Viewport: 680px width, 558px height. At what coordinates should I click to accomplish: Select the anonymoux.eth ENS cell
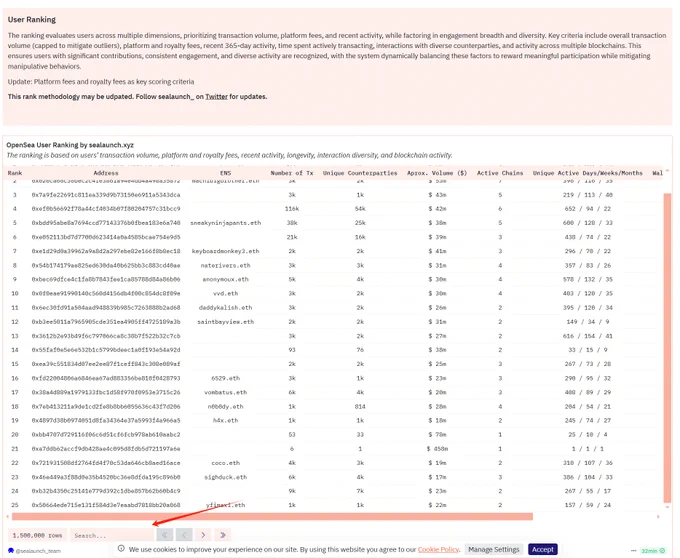tap(226, 279)
